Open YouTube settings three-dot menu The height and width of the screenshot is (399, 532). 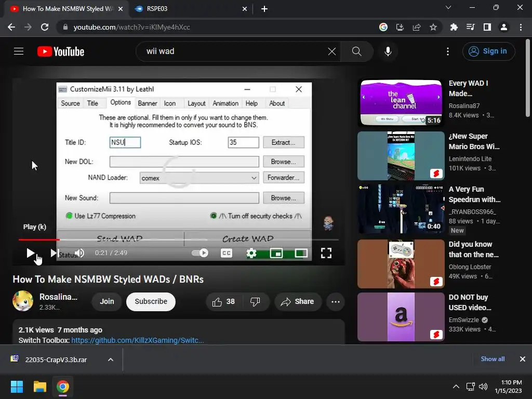(448, 51)
